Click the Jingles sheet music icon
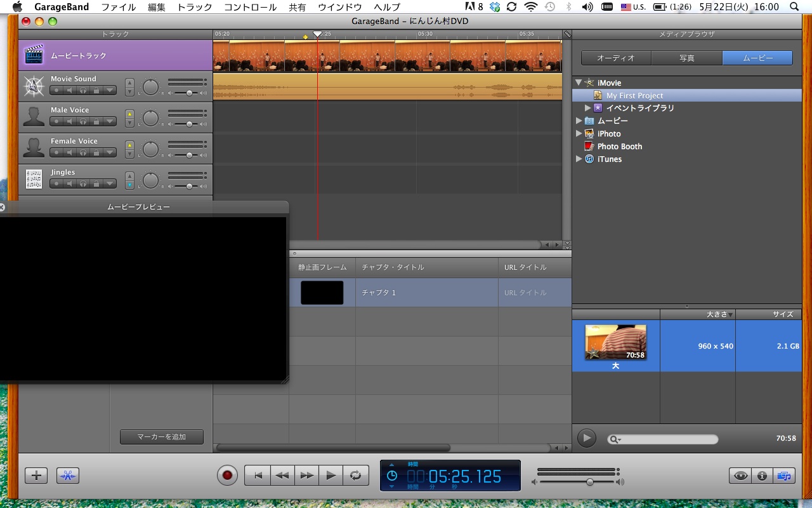The image size is (812, 508). pyautogui.click(x=34, y=179)
